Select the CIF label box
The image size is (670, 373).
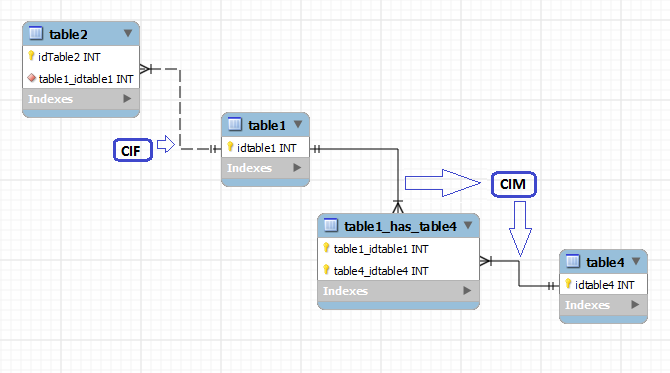pos(133,150)
